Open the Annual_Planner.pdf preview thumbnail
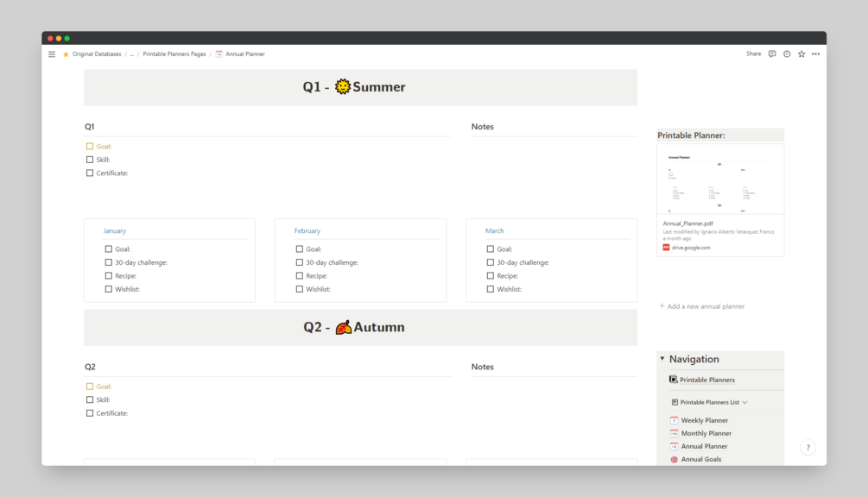Image resolution: width=868 pixels, height=497 pixels. 720,179
